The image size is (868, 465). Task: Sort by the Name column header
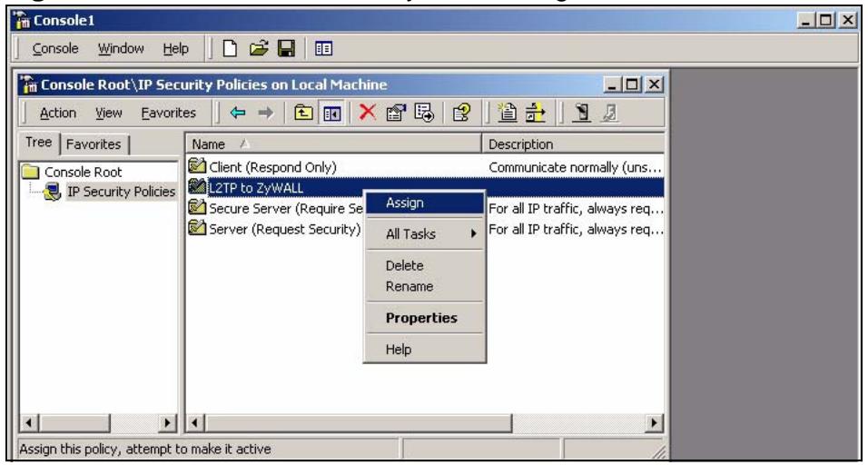point(334,144)
